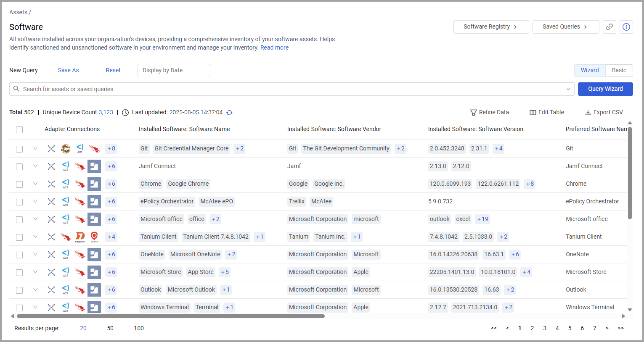The image size is (644, 342).
Task: Expand the ePolicy Orchestrator row chevron
Action: (x=35, y=201)
